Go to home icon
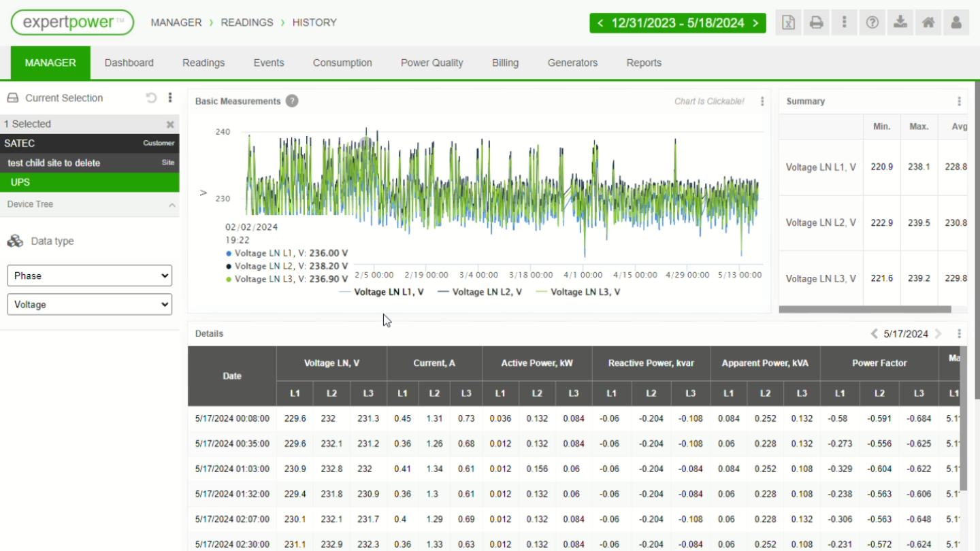 click(x=928, y=22)
